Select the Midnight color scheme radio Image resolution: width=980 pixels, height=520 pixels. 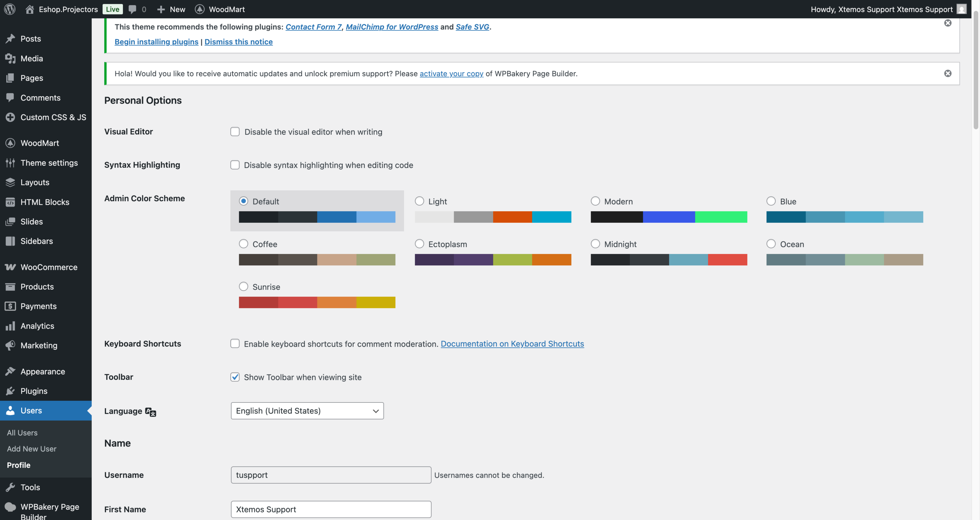point(595,244)
